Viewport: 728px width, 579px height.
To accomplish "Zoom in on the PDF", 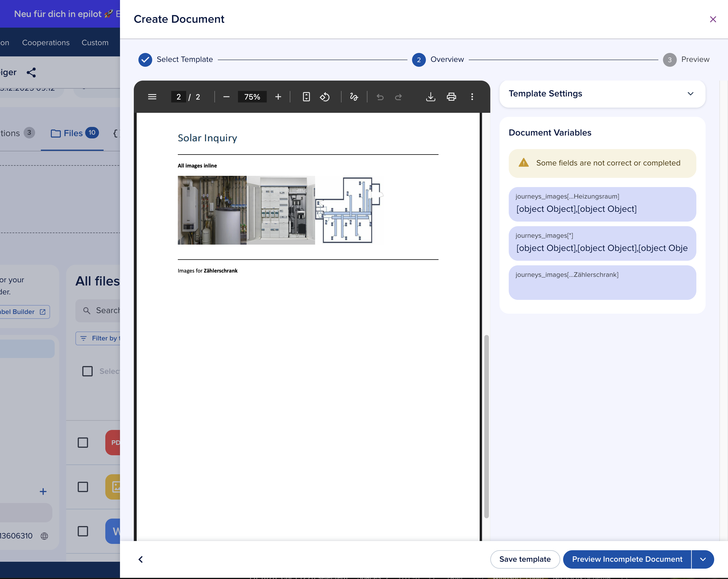I will click(278, 97).
